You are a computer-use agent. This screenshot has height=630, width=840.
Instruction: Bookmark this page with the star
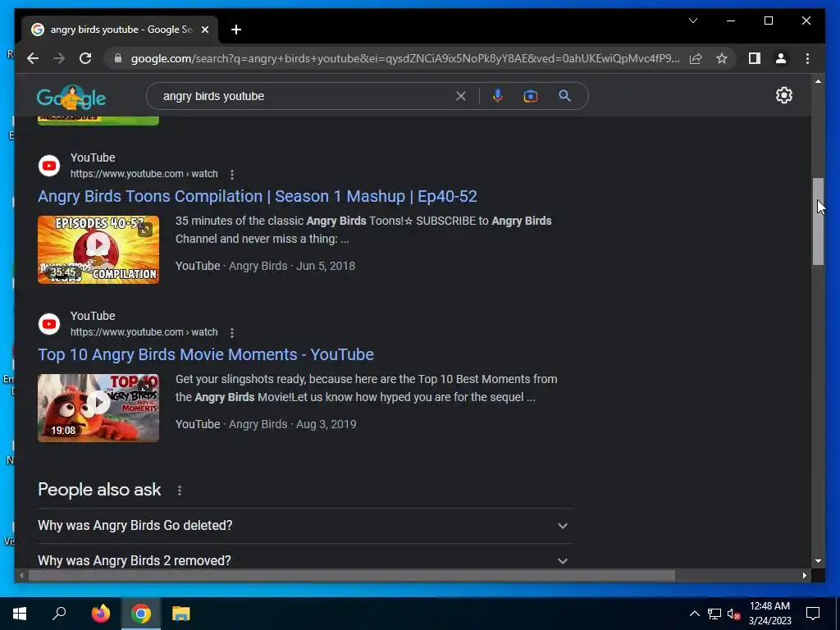[722, 58]
